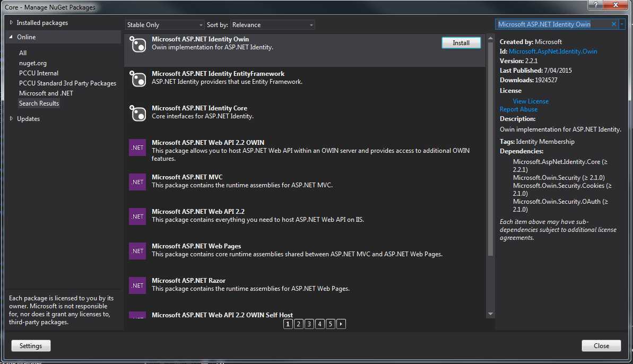
Task: Click into the package search field
Action: point(552,24)
